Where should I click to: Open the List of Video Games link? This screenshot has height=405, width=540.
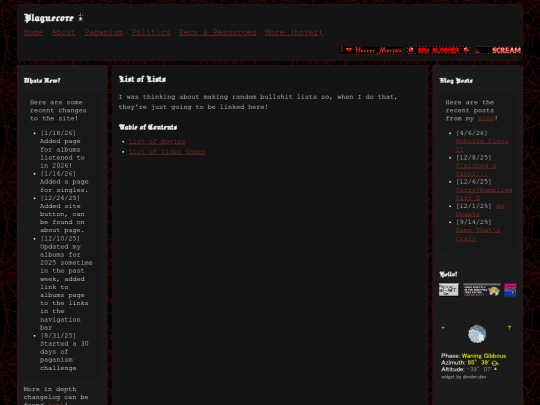[167, 152]
